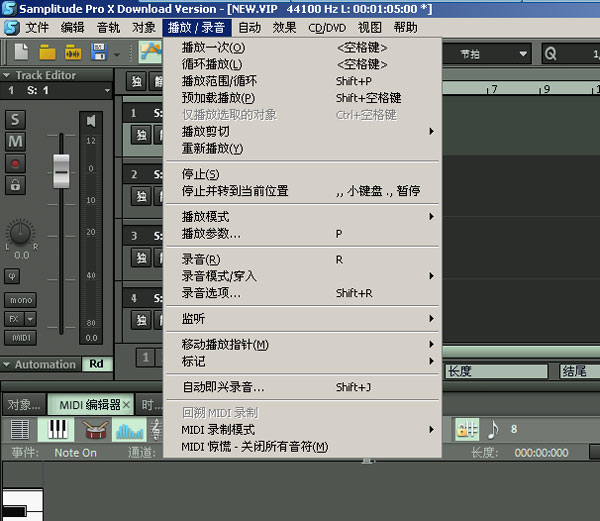Open the track selector dropdown S: 1

click(x=108, y=91)
